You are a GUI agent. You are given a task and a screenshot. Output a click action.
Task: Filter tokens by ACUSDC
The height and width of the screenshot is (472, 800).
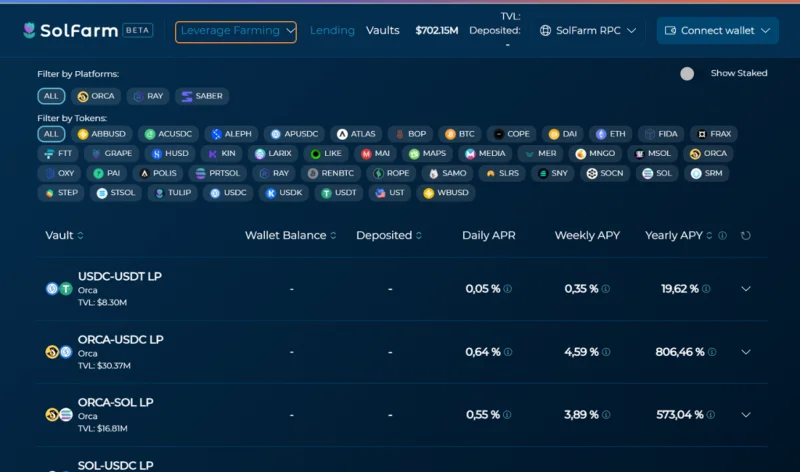(x=168, y=134)
